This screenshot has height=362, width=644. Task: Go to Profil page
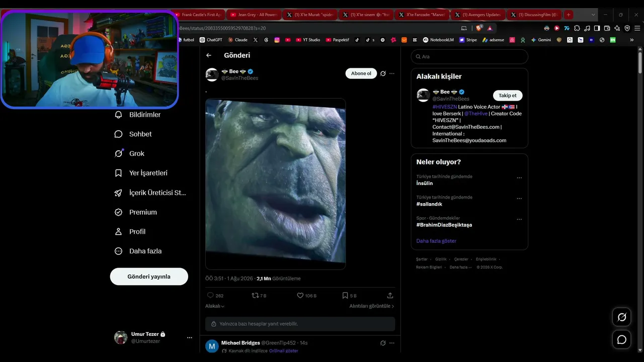pos(130,232)
